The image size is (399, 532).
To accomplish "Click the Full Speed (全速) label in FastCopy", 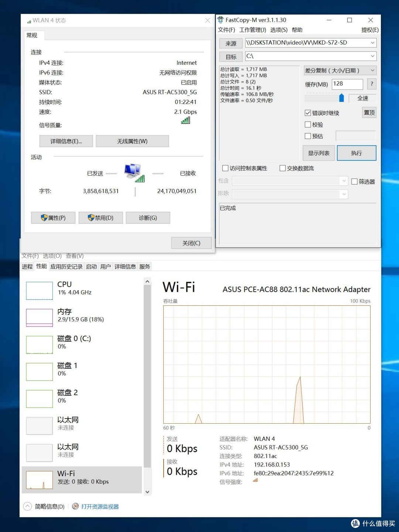I will [363, 98].
